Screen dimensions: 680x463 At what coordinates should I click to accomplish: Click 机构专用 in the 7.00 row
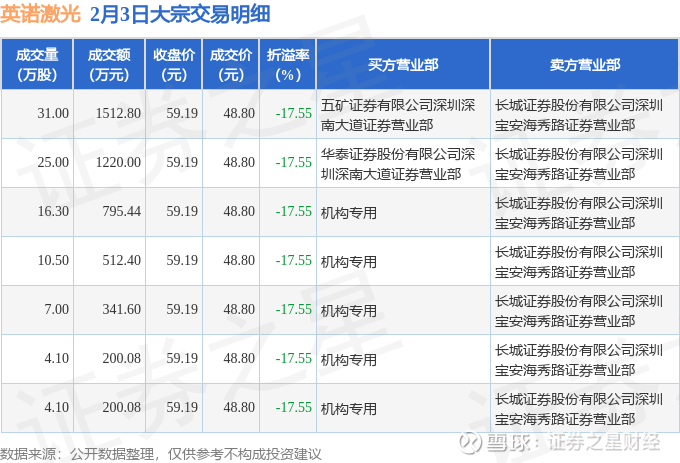(x=349, y=311)
